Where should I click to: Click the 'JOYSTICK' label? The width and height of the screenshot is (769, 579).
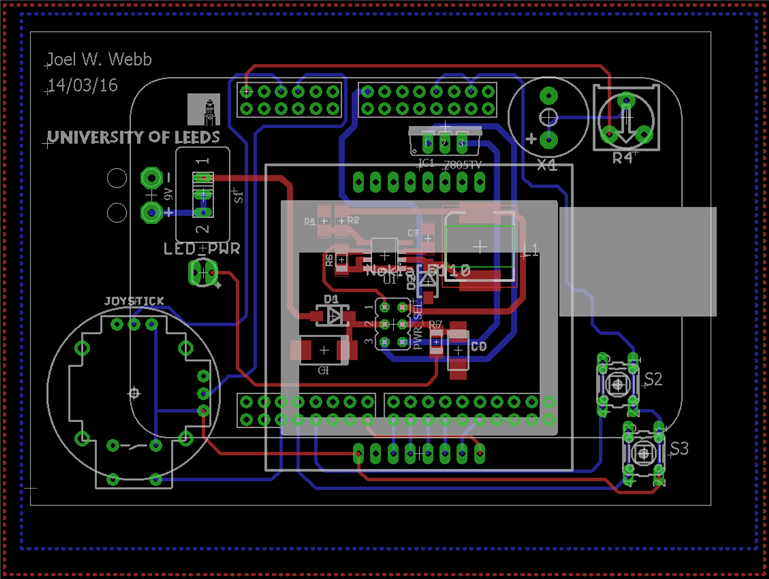point(134,301)
